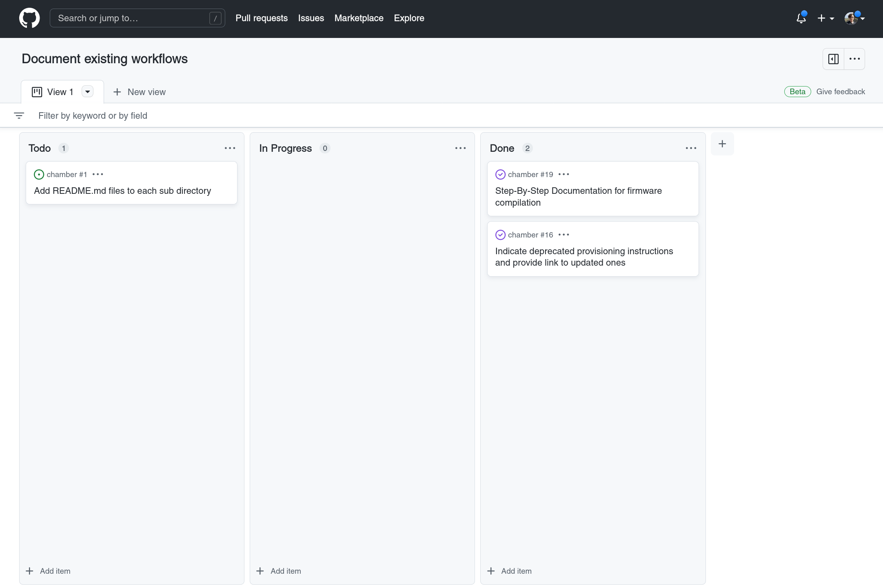
Task: Click the Beta label badge
Action: click(x=797, y=91)
